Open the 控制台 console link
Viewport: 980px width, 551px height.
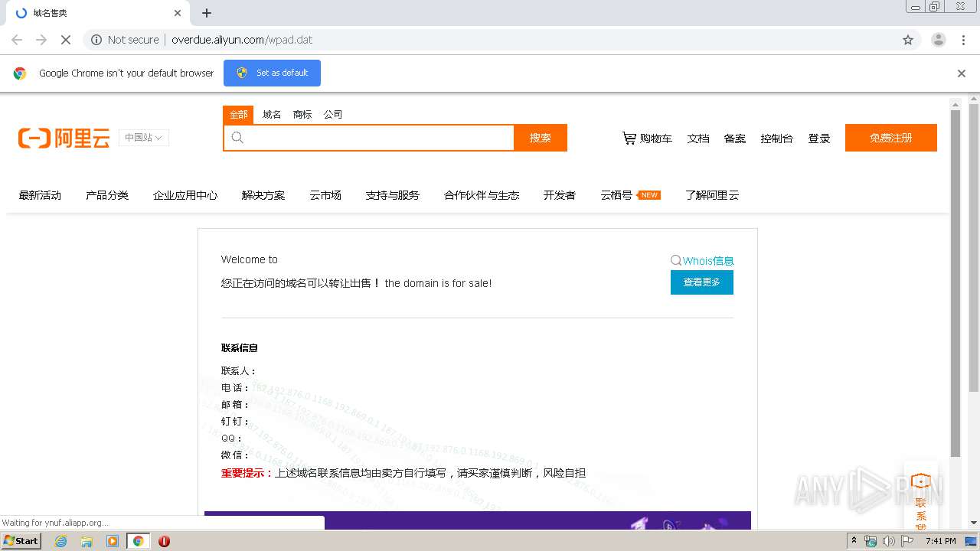(x=776, y=139)
